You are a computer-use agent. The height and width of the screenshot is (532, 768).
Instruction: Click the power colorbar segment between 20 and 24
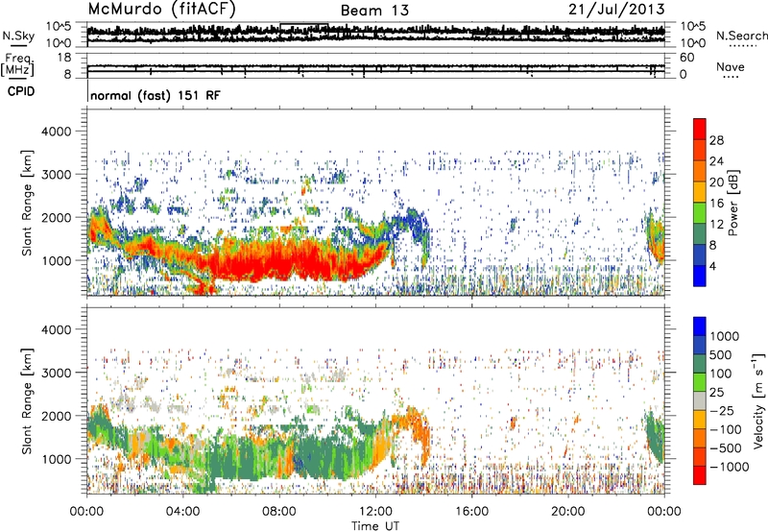[700, 171]
